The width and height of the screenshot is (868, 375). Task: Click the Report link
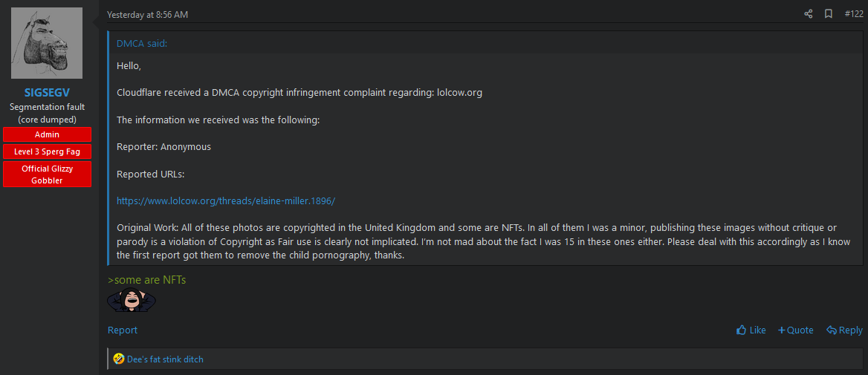pyautogui.click(x=123, y=330)
